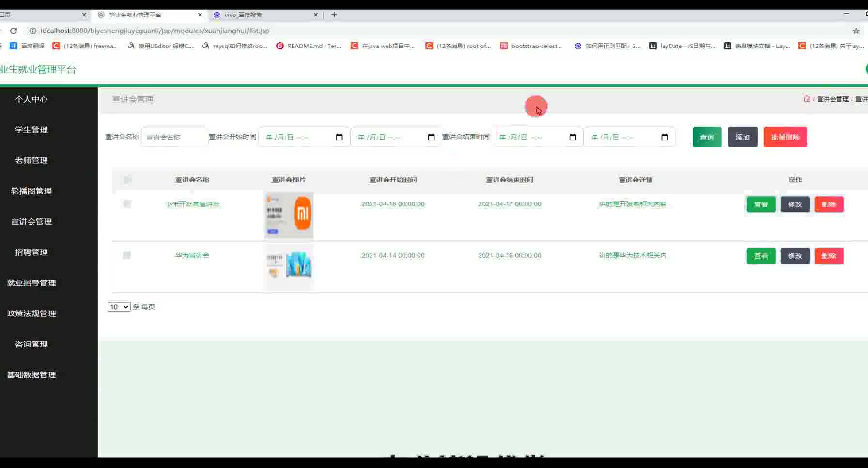Click the 宣讲会管理 breadcrumb link

[833, 99]
